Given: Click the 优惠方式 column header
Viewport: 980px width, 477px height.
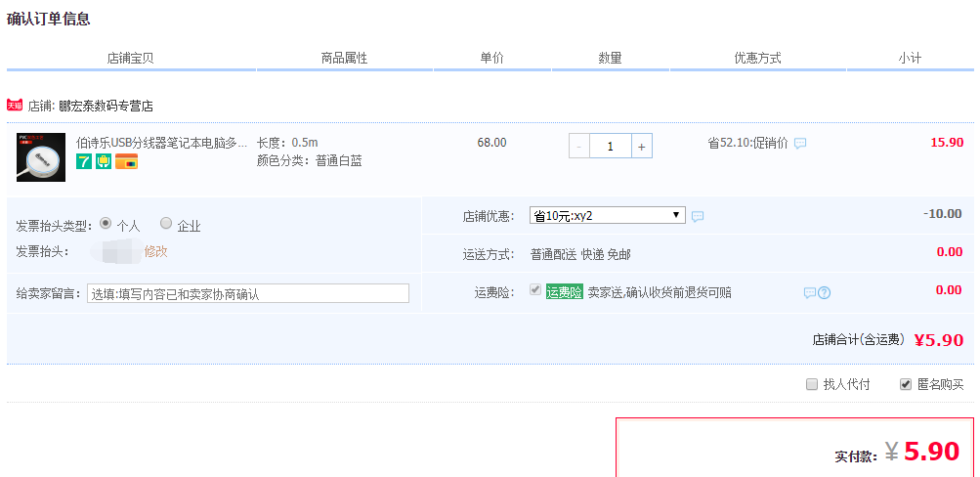Looking at the screenshot, I should tap(757, 58).
